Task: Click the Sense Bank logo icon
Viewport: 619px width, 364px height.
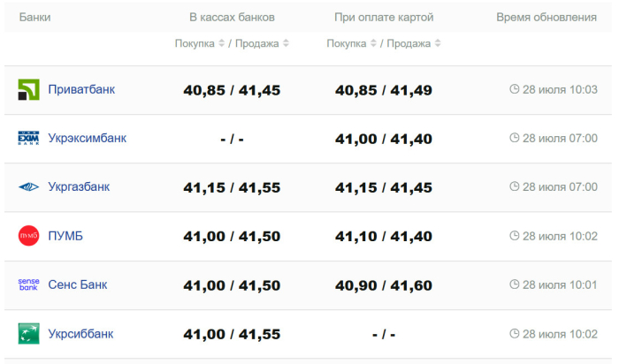Action: click(x=28, y=284)
